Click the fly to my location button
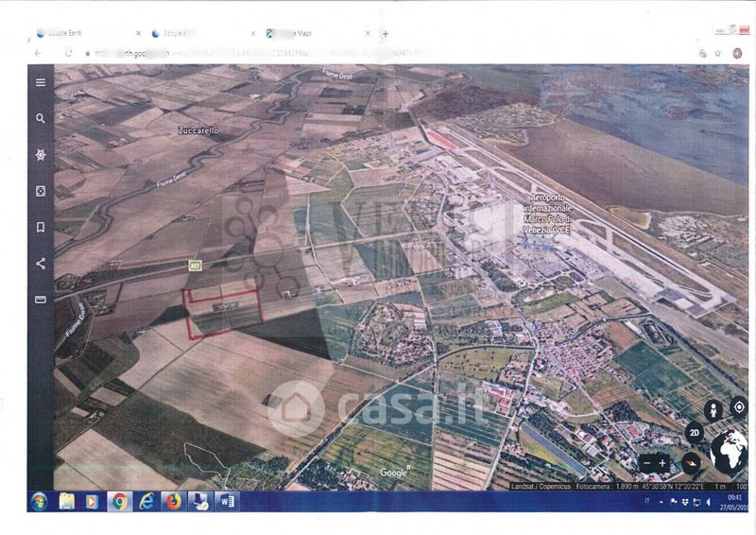Screen dimensions: 756x535 click(738, 407)
